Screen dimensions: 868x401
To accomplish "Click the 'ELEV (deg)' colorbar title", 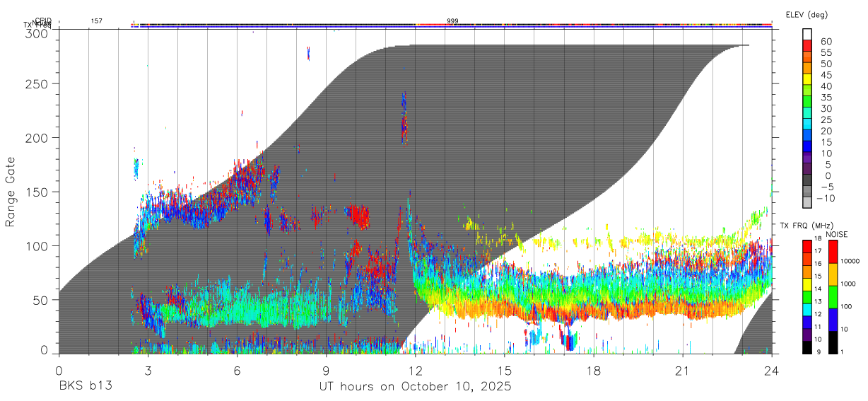I will 807,15.
